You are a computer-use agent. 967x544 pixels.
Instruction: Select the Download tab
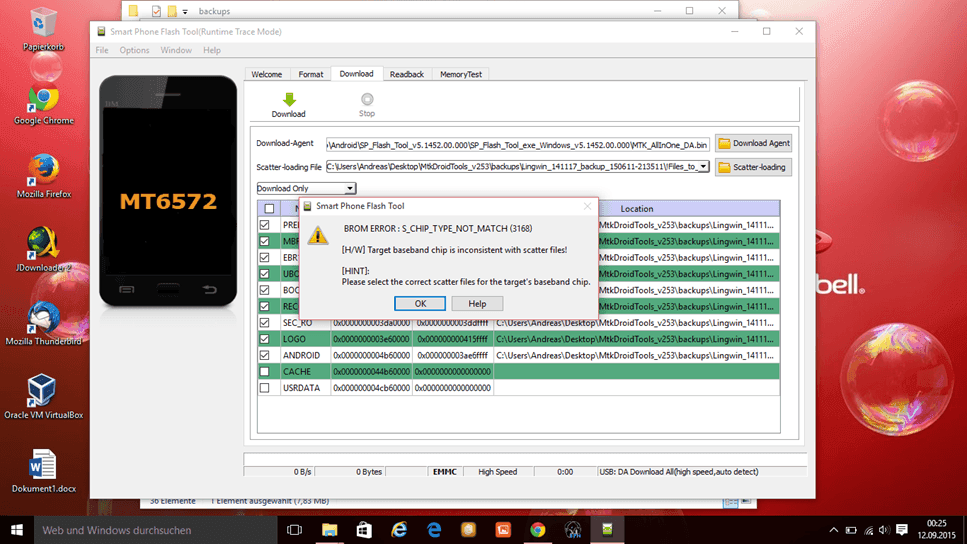[x=356, y=73]
